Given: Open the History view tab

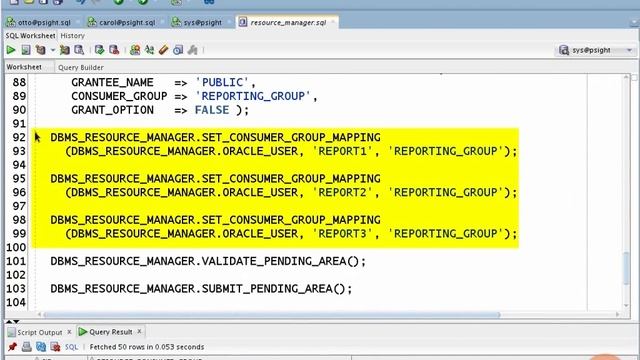Looking at the screenshot, I should [x=72, y=36].
